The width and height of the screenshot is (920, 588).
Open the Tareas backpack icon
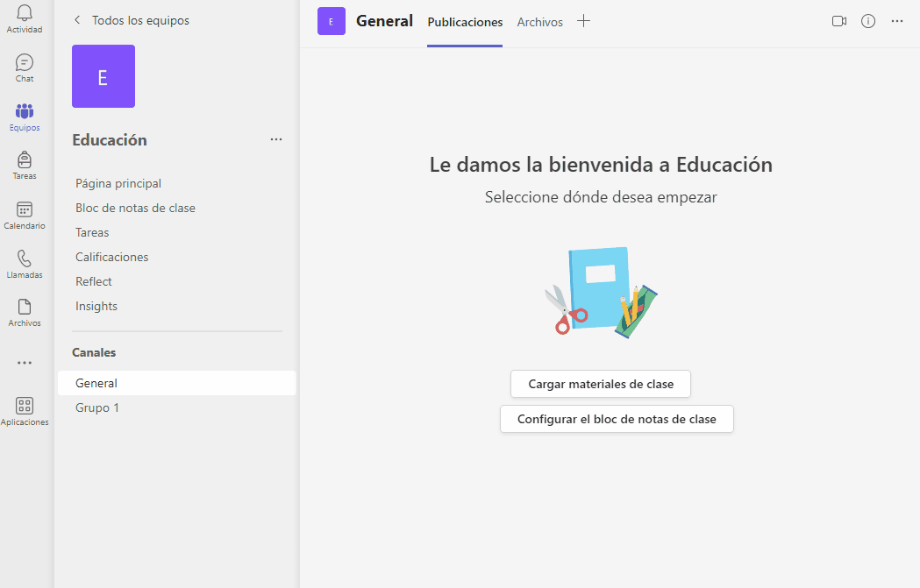pos(25,159)
